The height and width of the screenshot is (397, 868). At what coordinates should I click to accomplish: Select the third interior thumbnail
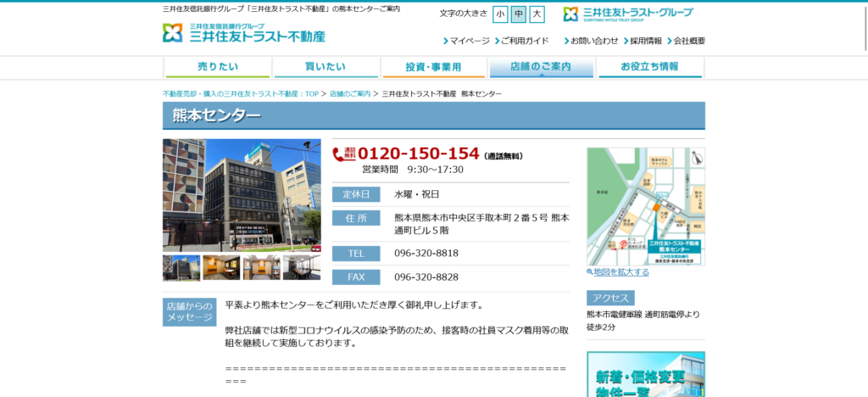(261, 267)
